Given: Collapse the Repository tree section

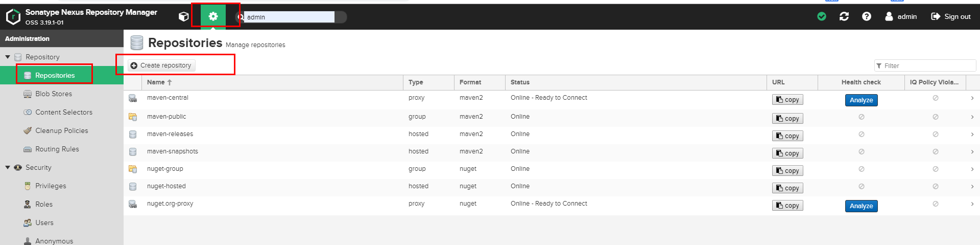Looking at the screenshot, I should (8, 57).
